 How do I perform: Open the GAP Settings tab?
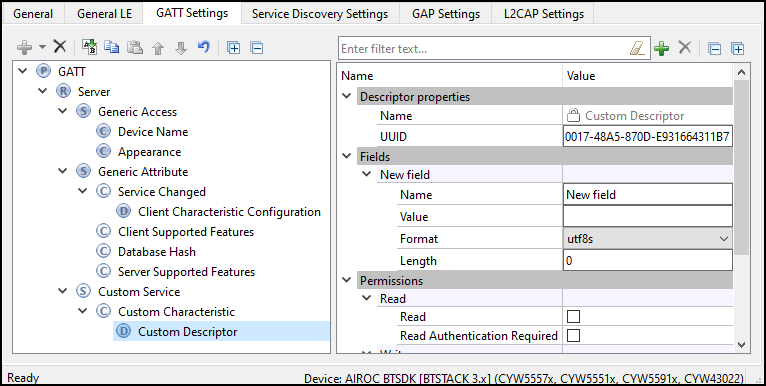(x=446, y=14)
